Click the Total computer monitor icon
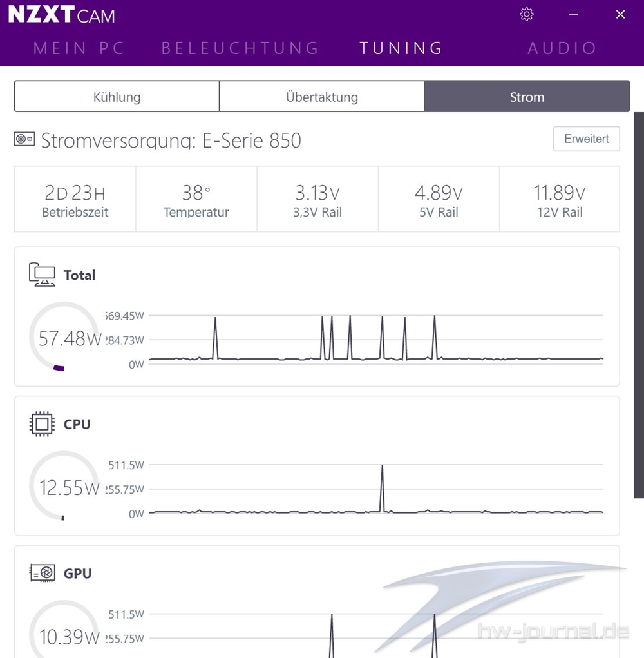The height and width of the screenshot is (658, 644). tap(42, 275)
